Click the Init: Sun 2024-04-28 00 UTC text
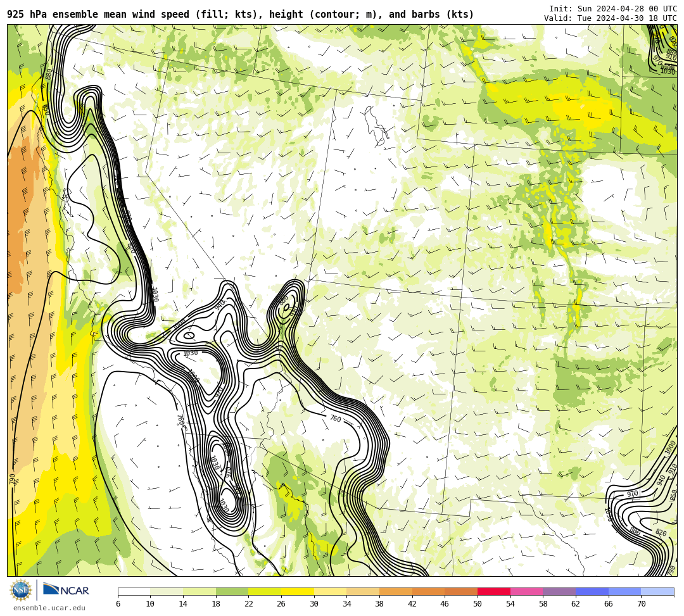Viewport: 684px width, 616px height. click(x=613, y=9)
